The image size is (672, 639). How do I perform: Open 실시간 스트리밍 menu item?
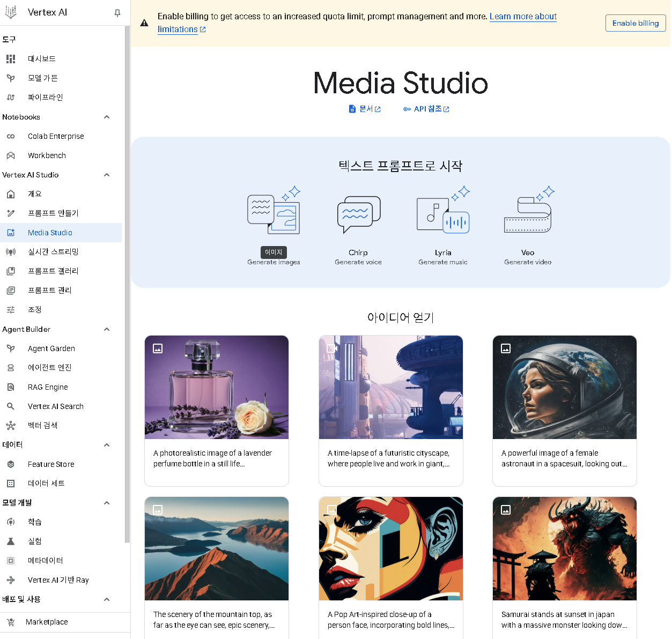tap(61, 252)
